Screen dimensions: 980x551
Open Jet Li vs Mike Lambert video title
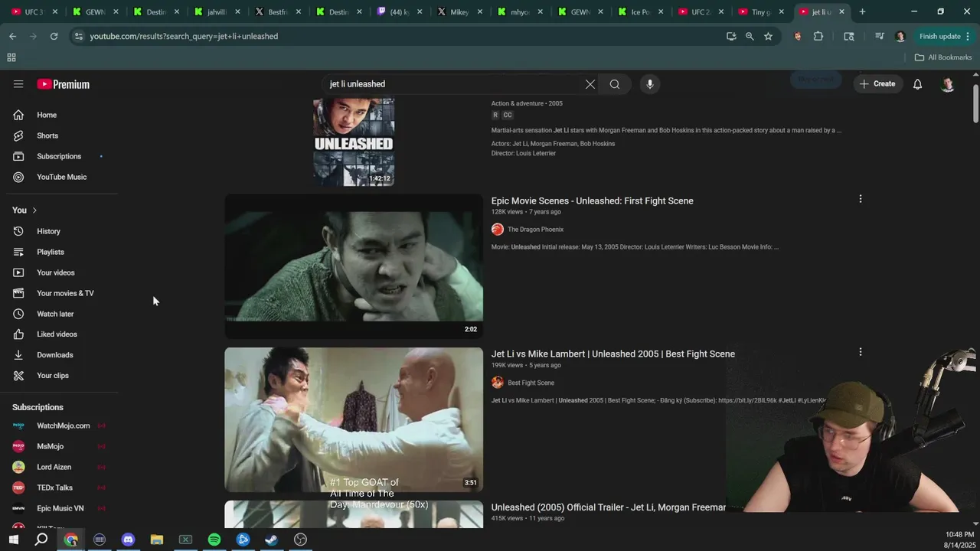coord(612,354)
